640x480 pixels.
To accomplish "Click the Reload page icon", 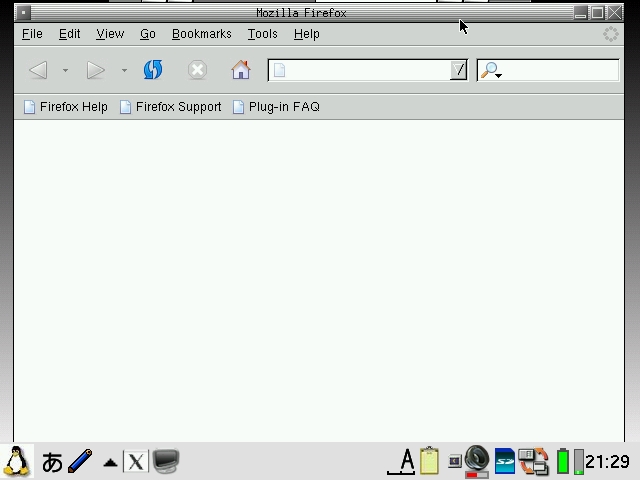I will click(x=153, y=70).
